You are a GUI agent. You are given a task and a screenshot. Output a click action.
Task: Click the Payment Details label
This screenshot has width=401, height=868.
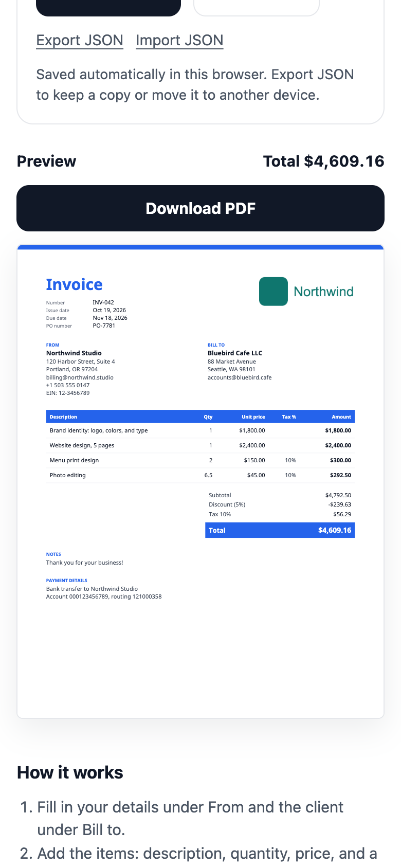pyautogui.click(x=67, y=581)
